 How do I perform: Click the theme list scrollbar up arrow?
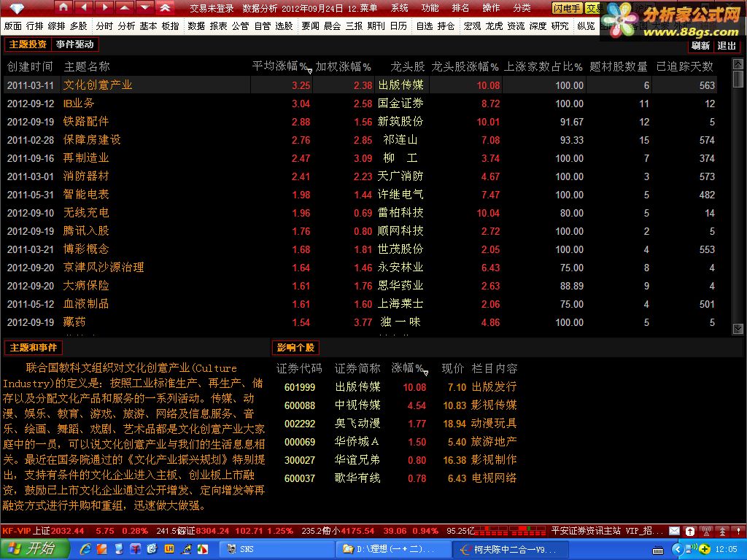point(738,64)
